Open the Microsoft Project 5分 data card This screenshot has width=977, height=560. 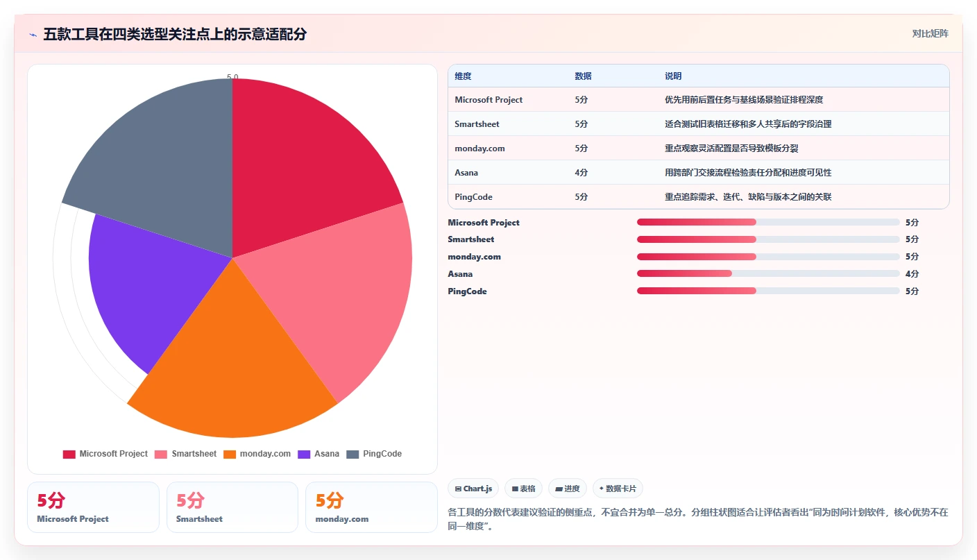[93, 507]
